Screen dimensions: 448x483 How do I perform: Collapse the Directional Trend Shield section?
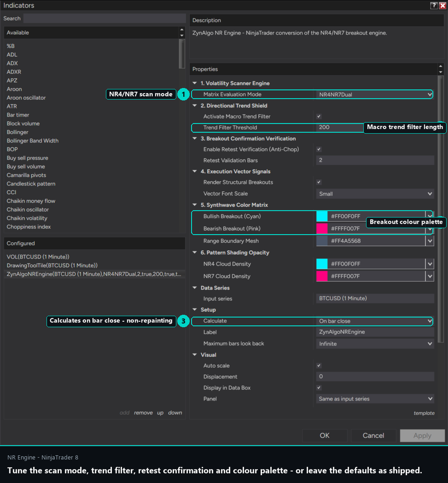point(194,105)
